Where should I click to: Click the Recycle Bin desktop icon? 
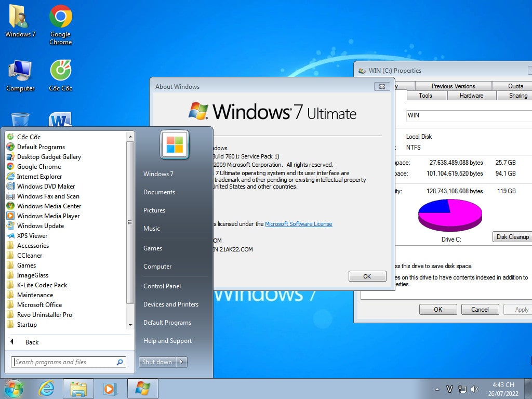click(x=20, y=119)
